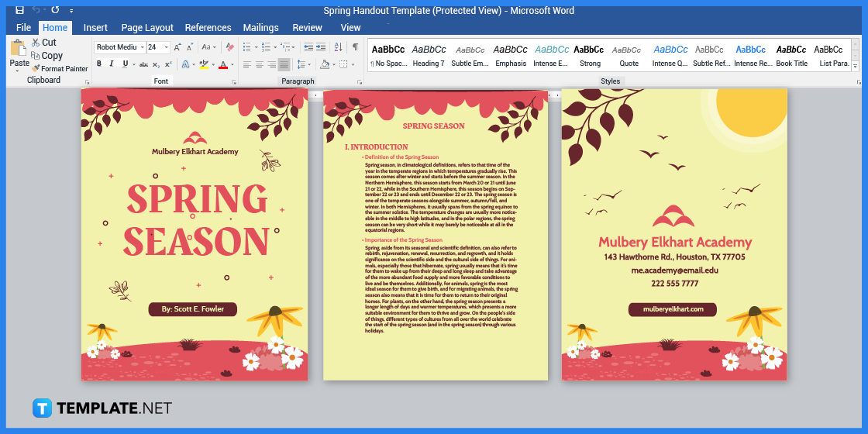Viewport: 868px width, 434px height.
Task: Apply the Intense Quote style
Action: (x=671, y=56)
